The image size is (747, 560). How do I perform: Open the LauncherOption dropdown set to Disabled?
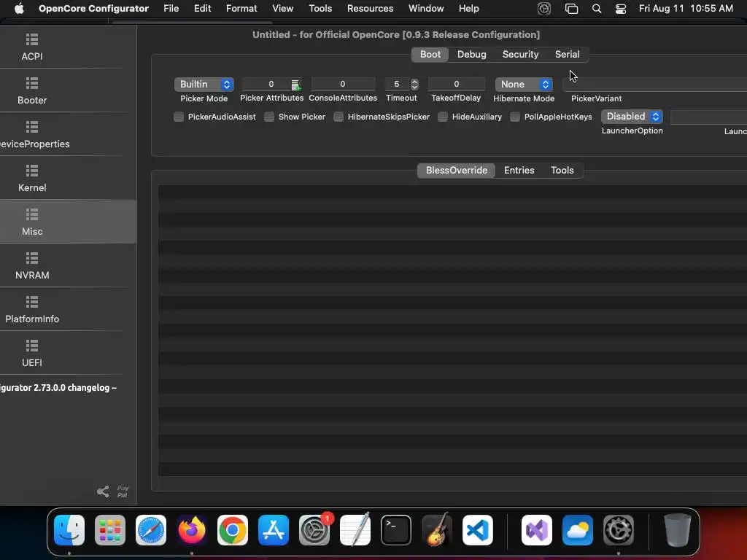pos(632,117)
